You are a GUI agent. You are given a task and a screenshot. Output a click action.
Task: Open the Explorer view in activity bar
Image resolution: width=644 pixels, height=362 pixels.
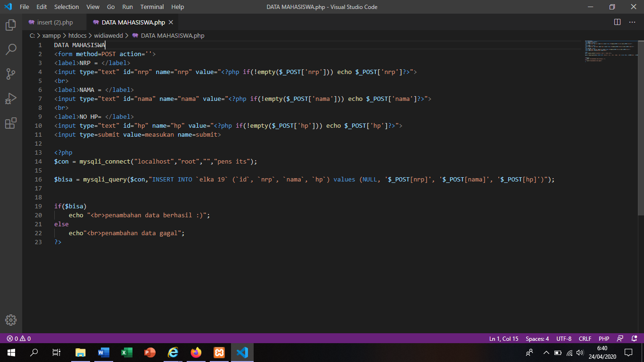coord(10,25)
